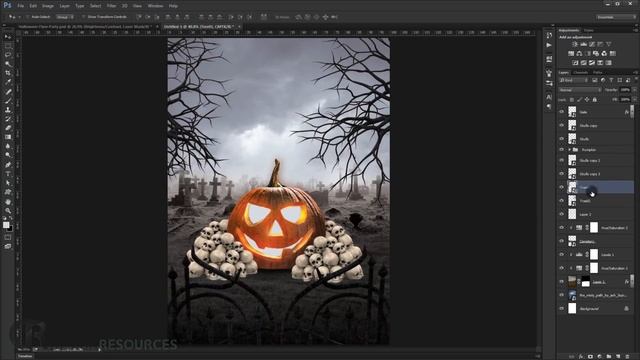Hide the topmost layer in Layers panel
This screenshot has height=360, width=640.
(562, 112)
